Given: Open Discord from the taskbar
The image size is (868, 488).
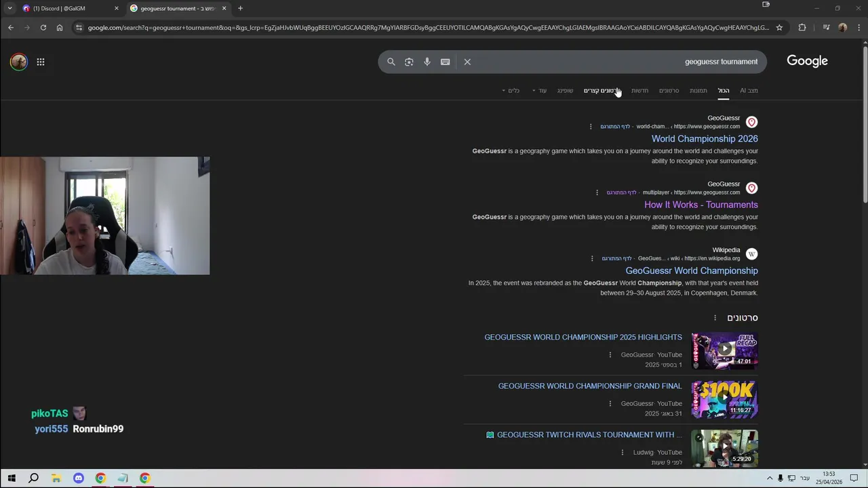Looking at the screenshot, I should pos(79,478).
